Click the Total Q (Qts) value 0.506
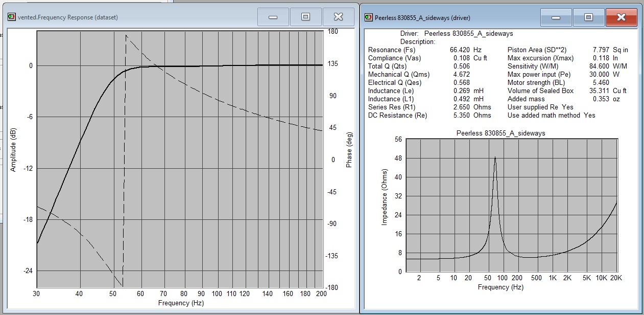This screenshot has height=315, width=644. pyautogui.click(x=462, y=66)
